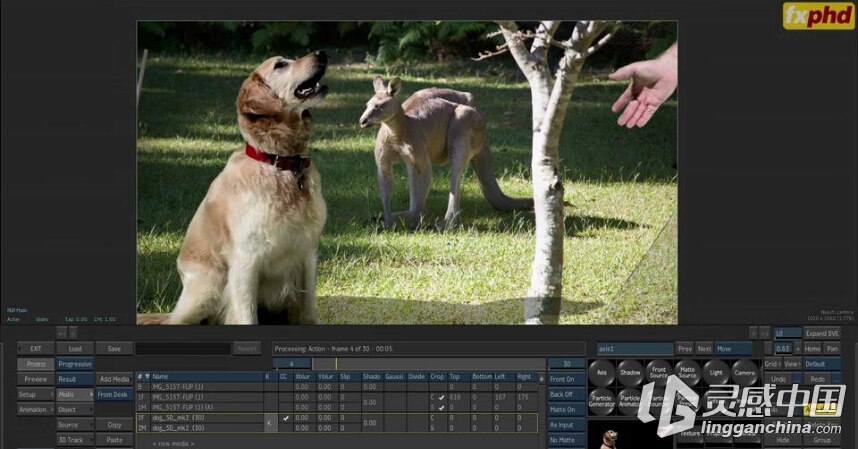The image size is (858, 449).
Task: Click Expand DVE button
Action: point(822,333)
